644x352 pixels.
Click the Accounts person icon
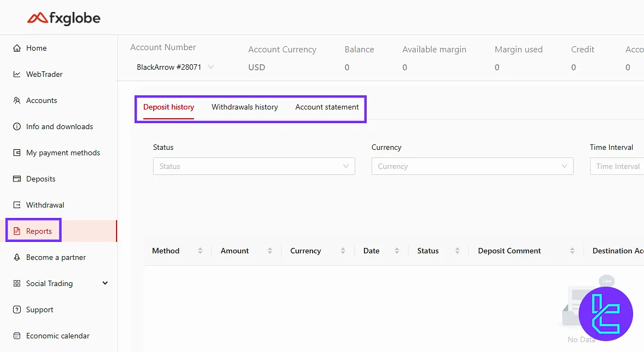tap(17, 100)
